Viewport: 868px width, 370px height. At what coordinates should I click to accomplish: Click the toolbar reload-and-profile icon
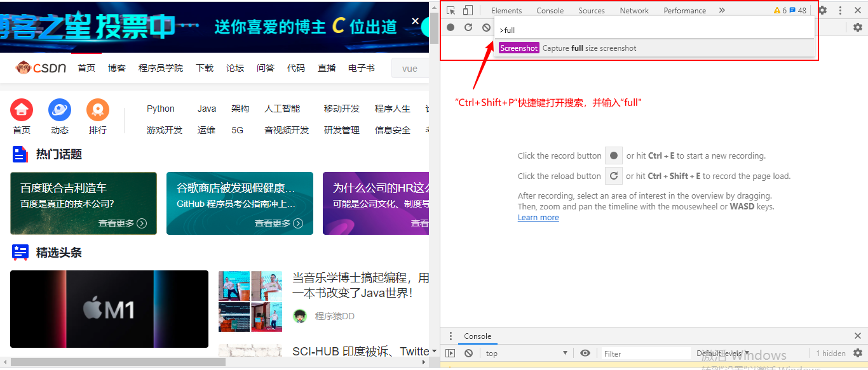pos(468,27)
